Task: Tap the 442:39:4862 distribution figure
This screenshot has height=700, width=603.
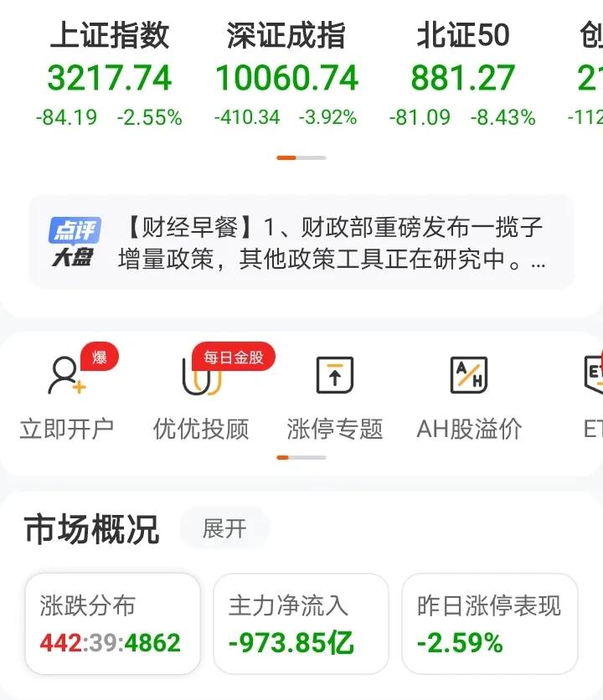Action: coord(111,643)
